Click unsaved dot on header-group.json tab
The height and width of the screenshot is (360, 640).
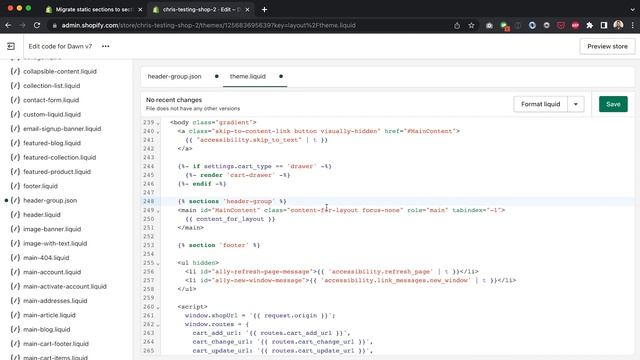[x=216, y=76]
